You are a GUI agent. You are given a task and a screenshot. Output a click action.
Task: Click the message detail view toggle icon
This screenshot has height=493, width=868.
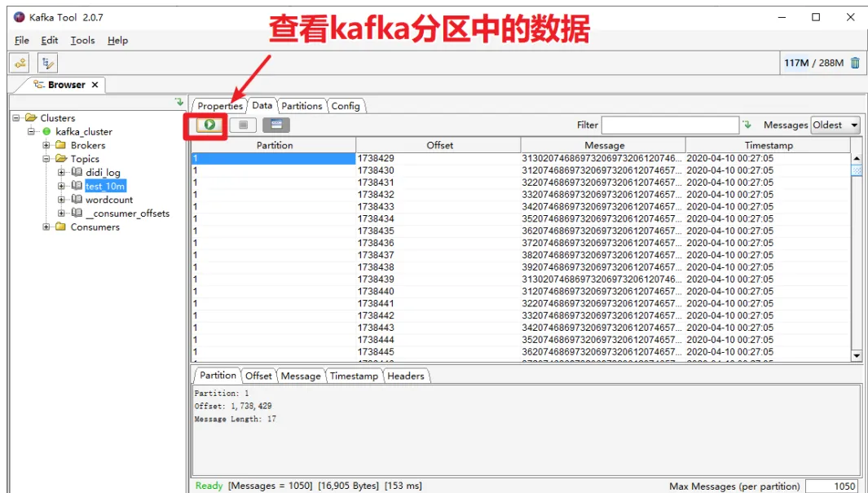coord(276,125)
